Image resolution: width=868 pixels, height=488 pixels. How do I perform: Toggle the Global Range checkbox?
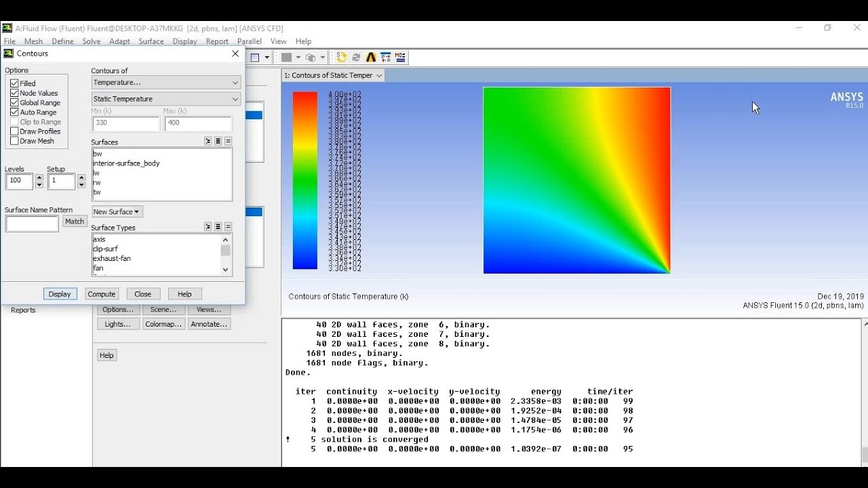point(14,102)
